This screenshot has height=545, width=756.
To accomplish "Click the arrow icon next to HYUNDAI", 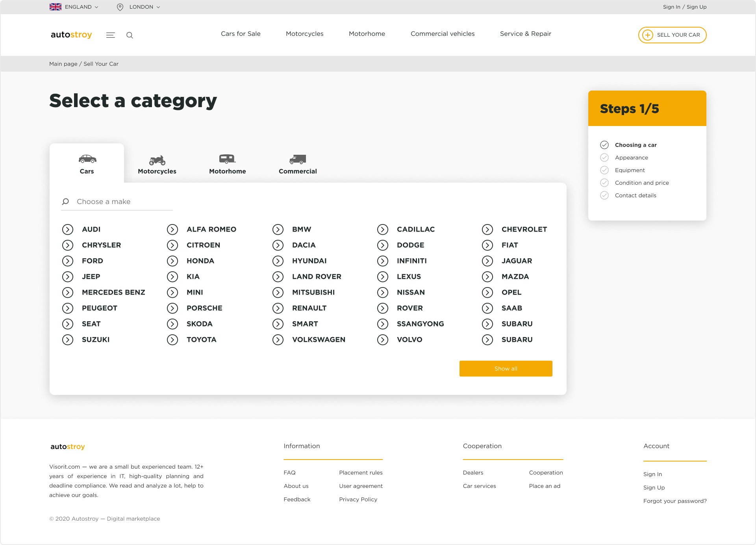I will click(x=278, y=261).
